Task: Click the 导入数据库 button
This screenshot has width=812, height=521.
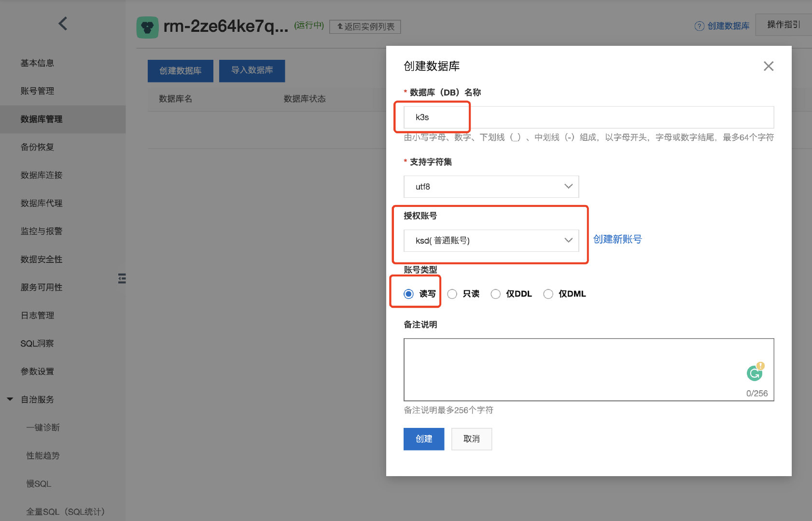Action: coord(252,71)
